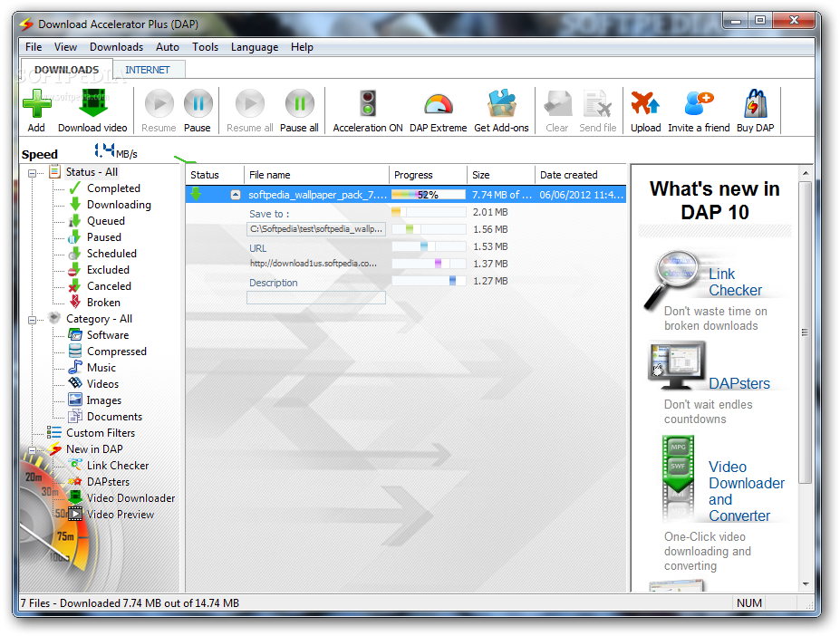The height and width of the screenshot is (636, 840).
Task: Click Pause all downloads
Action: tap(299, 104)
